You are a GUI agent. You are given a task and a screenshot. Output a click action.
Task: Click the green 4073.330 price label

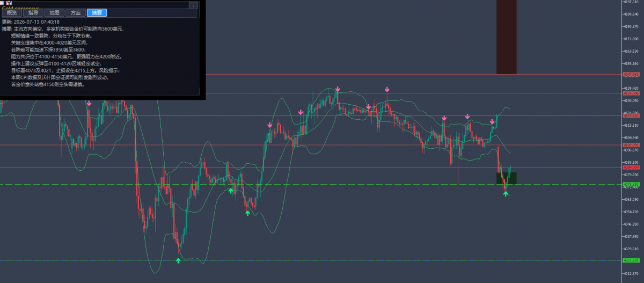click(x=631, y=184)
